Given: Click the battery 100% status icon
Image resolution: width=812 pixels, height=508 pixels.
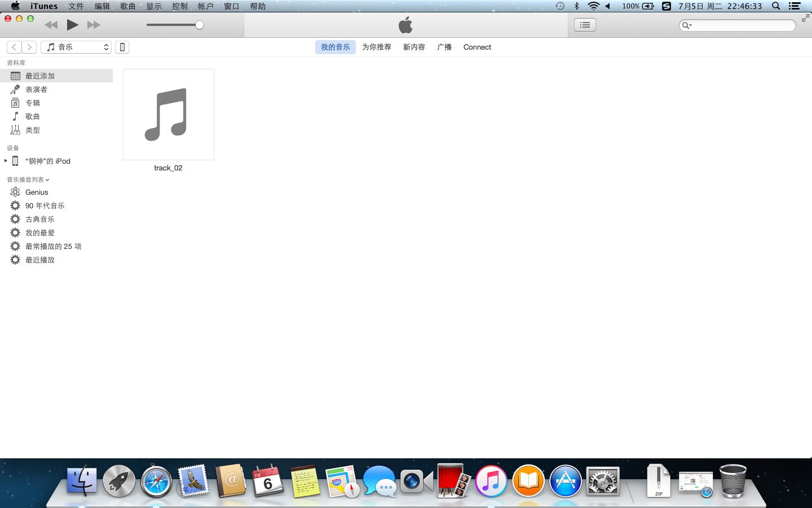Looking at the screenshot, I should [638, 6].
